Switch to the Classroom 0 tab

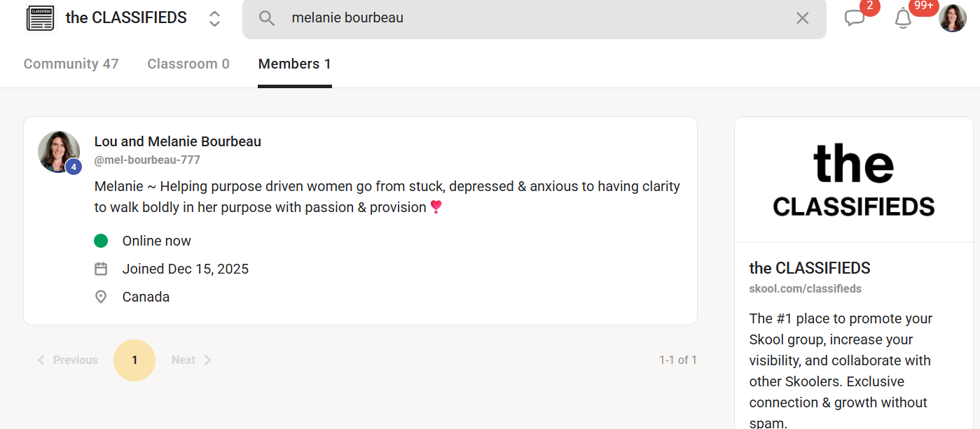(188, 64)
